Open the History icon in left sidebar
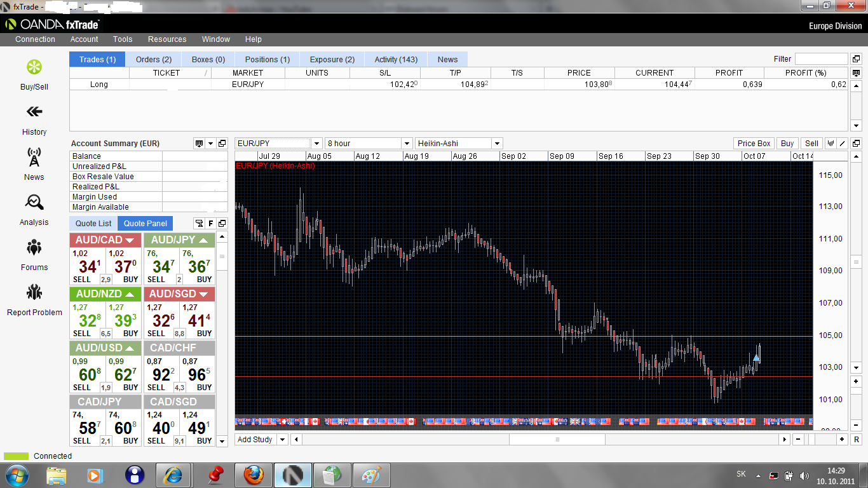Viewport: 868px width, 488px height. pyautogui.click(x=34, y=112)
